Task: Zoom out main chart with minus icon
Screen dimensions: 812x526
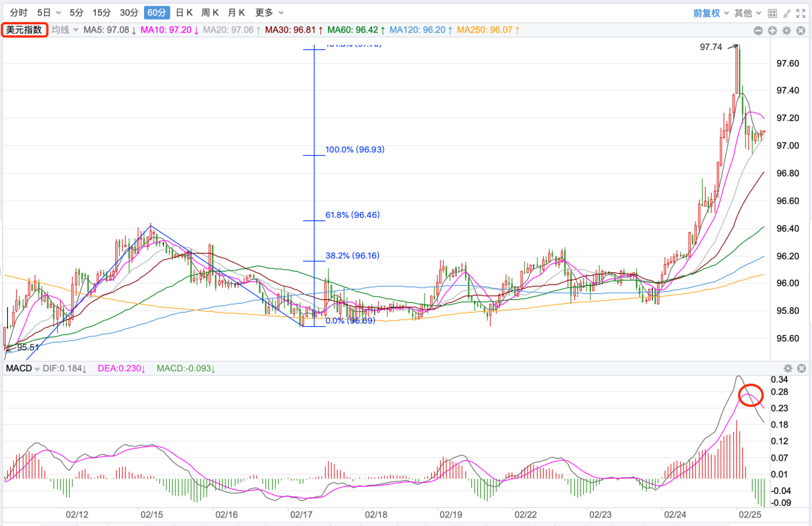Action: [x=758, y=30]
